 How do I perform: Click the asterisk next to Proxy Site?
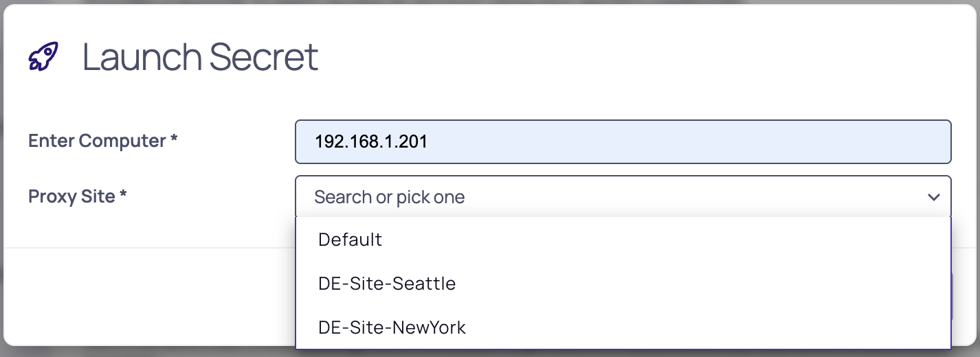(x=124, y=195)
